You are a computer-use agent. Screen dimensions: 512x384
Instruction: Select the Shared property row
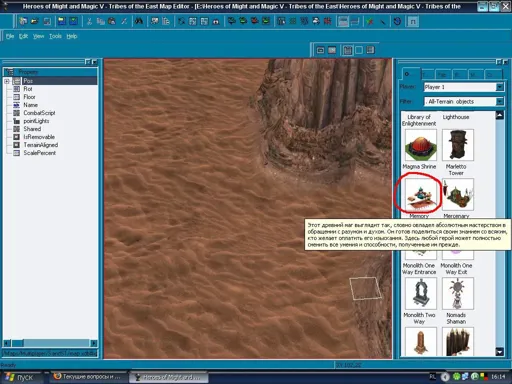(x=50, y=129)
